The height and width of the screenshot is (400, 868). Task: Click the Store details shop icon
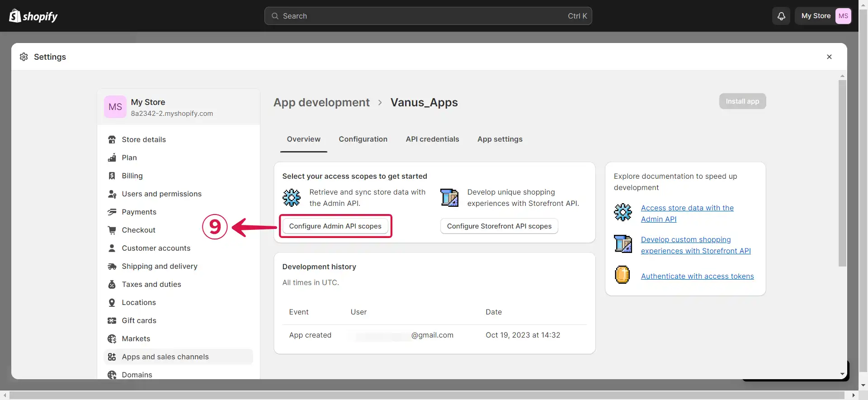[112, 139]
